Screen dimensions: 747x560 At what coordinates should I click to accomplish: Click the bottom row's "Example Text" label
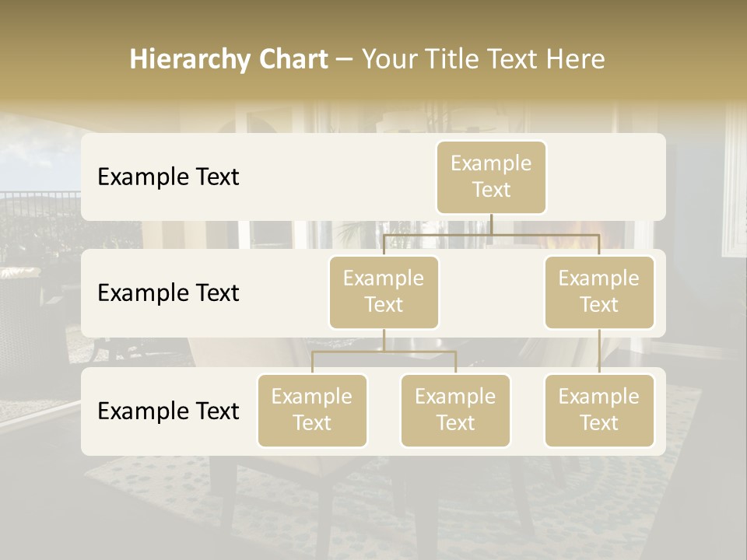coord(168,411)
